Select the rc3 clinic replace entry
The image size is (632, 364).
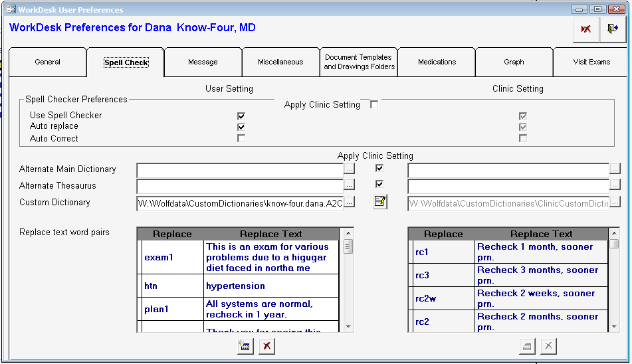tap(444, 276)
